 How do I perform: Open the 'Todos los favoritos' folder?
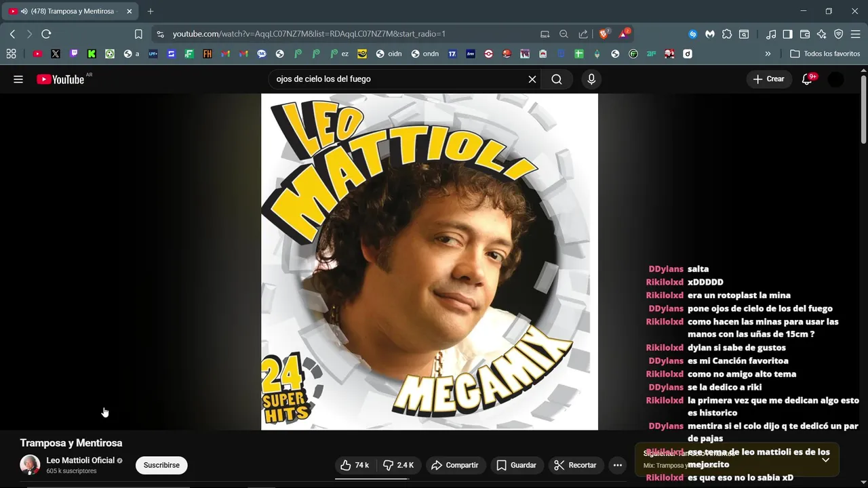point(825,54)
